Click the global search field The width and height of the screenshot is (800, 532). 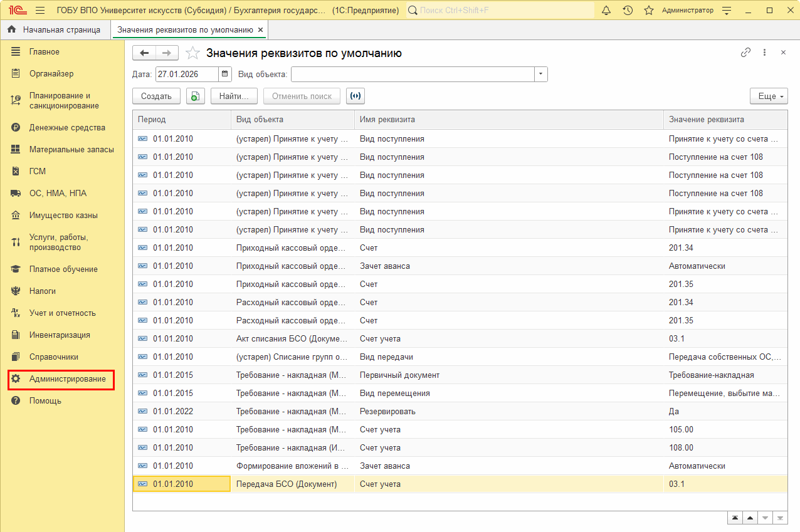pyautogui.click(x=502, y=11)
